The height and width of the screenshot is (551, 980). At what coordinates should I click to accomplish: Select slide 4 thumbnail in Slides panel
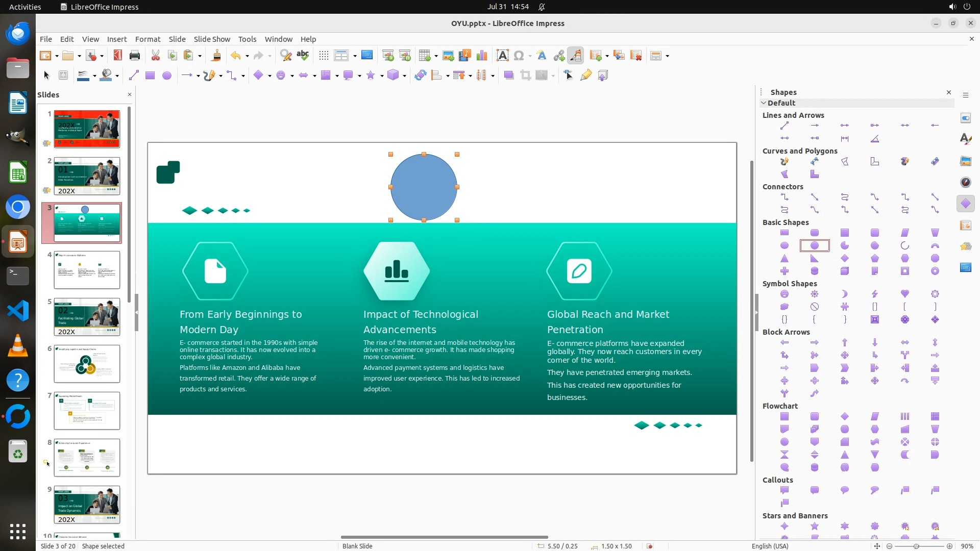pyautogui.click(x=87, y=270)
